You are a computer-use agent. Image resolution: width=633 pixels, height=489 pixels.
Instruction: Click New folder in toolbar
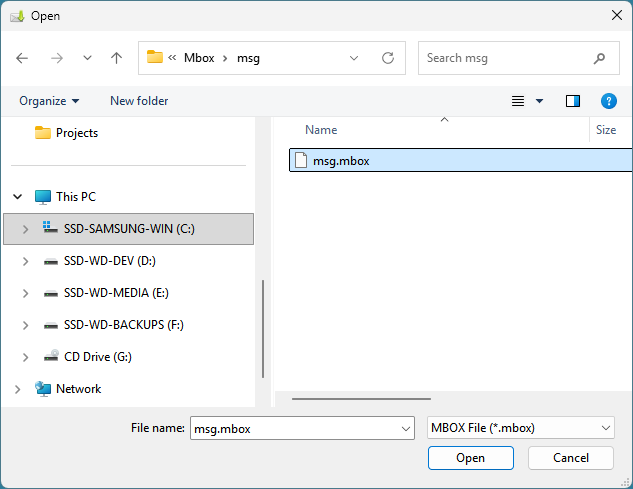(x=139, y=101)
